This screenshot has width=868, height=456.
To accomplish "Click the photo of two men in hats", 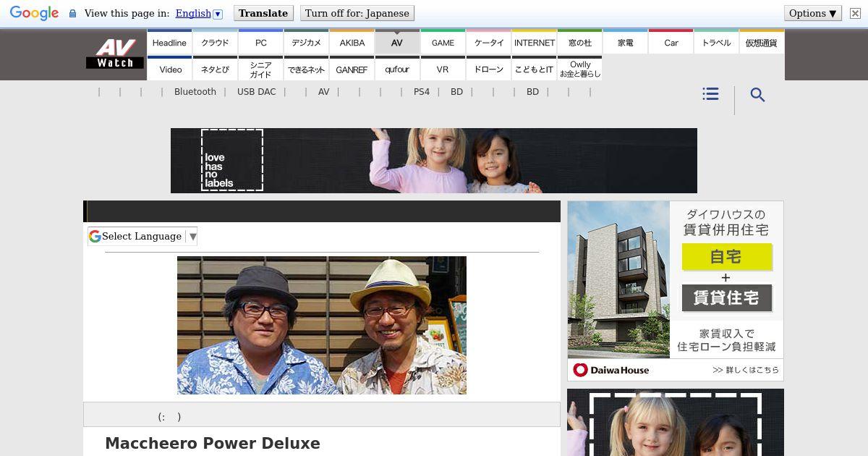I will (322, 325).
